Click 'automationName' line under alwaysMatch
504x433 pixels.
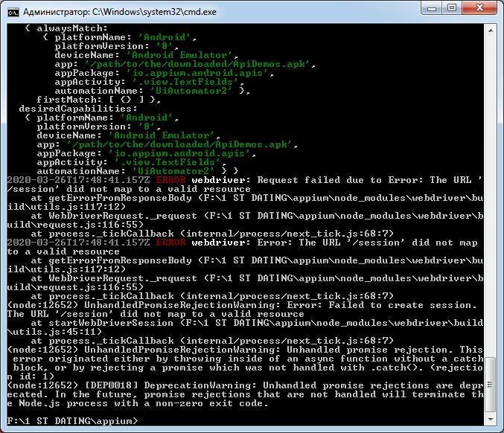153,91
